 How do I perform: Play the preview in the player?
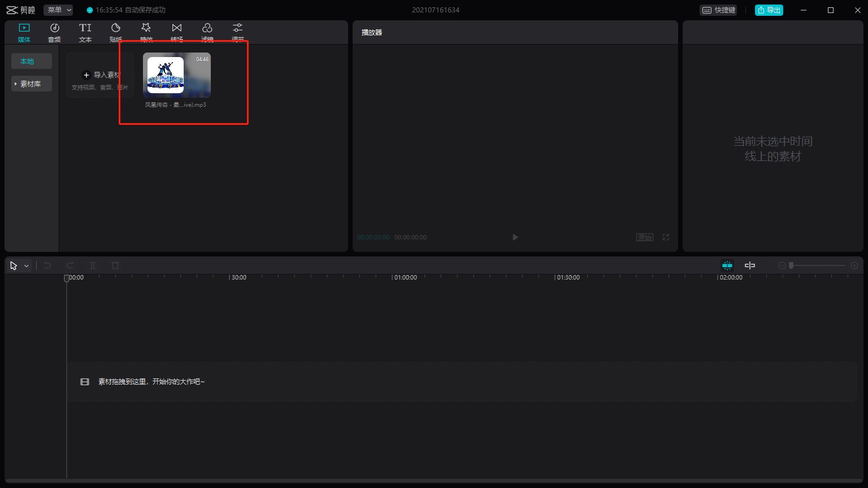click(x=515, y=237)
